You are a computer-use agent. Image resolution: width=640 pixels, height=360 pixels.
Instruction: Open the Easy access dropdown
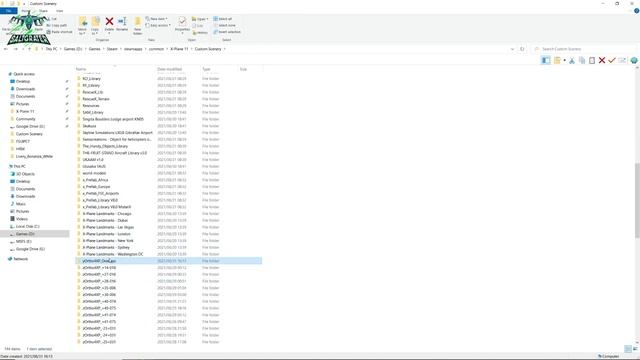158,25
